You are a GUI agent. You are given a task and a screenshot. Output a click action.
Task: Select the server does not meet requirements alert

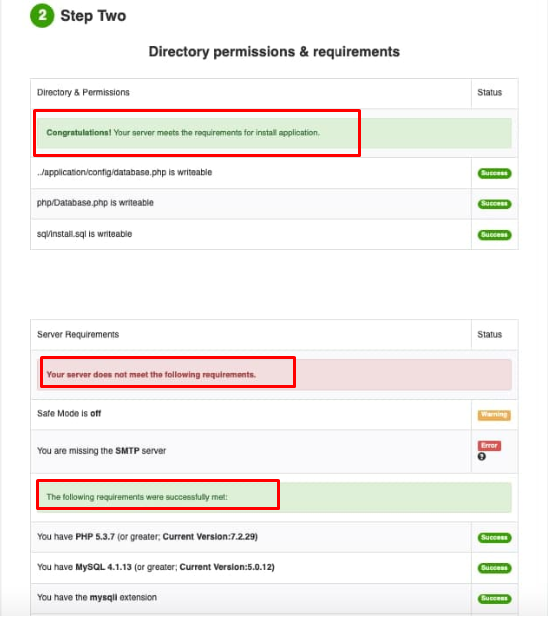click(274, 375)
